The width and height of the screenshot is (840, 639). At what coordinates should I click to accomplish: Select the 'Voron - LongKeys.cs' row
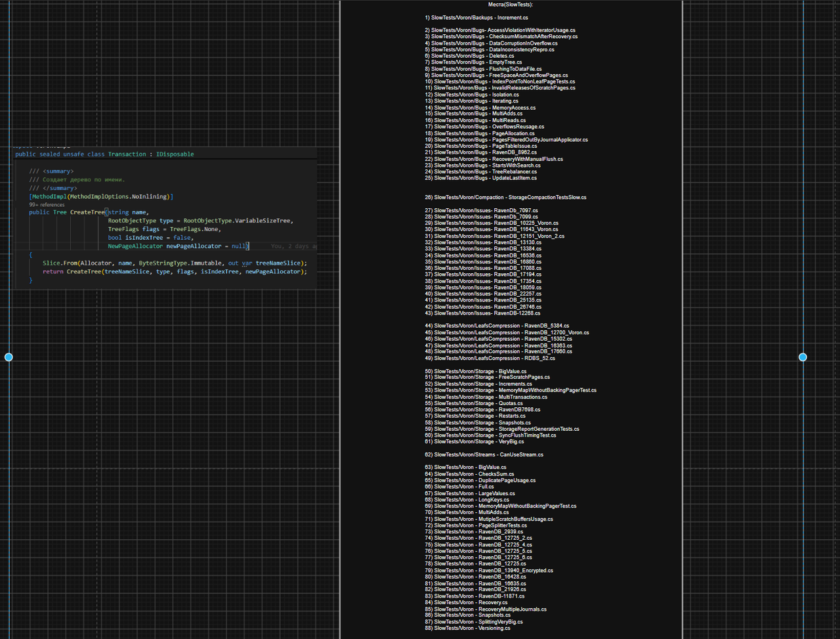pos(467,500)
